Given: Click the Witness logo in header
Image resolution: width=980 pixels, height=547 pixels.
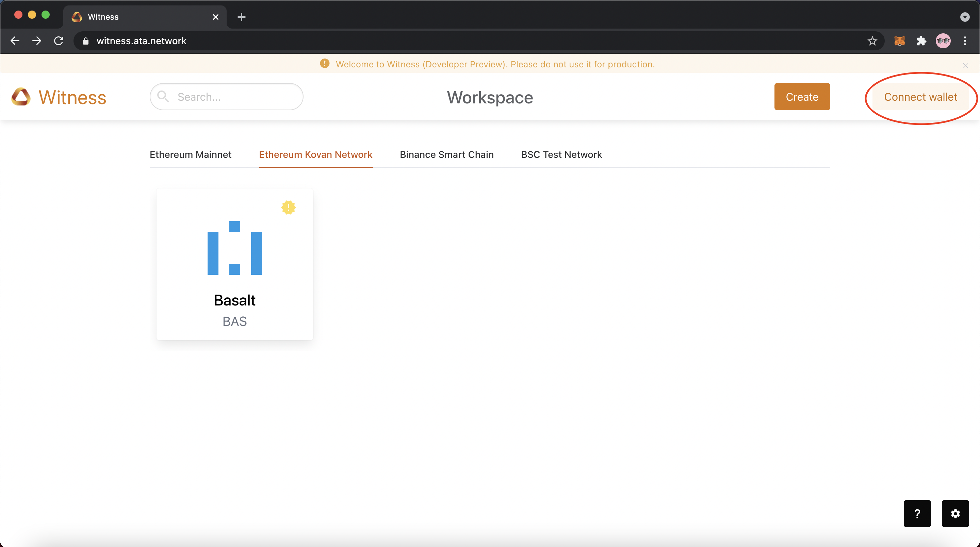Looking at the screenshot, I should pos(59,97).
